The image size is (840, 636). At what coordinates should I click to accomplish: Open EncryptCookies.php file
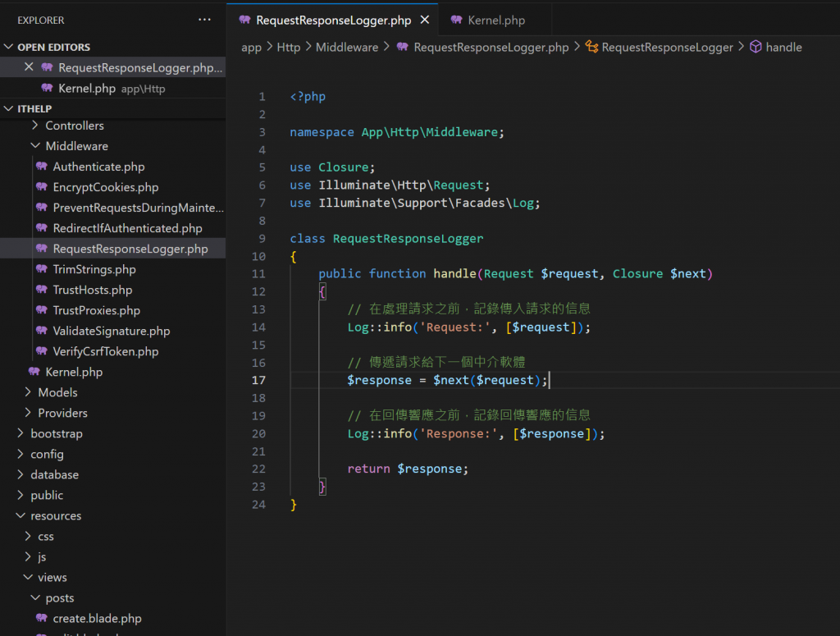(x=112, y=187)
